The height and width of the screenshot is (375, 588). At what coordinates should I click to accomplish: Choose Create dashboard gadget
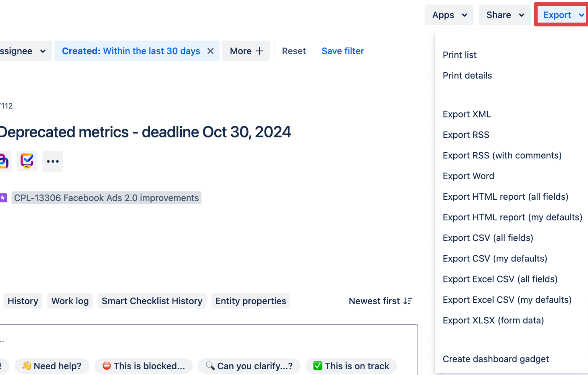pos(496,359)
